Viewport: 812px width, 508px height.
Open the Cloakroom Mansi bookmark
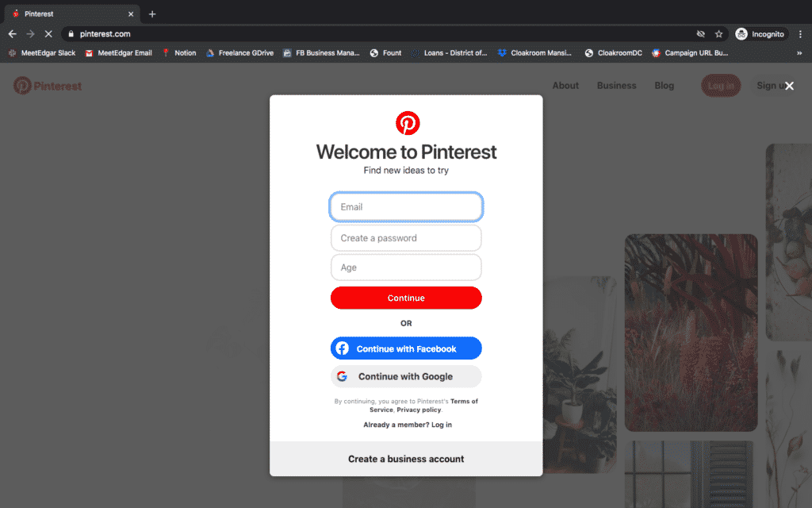coord(535,53)
